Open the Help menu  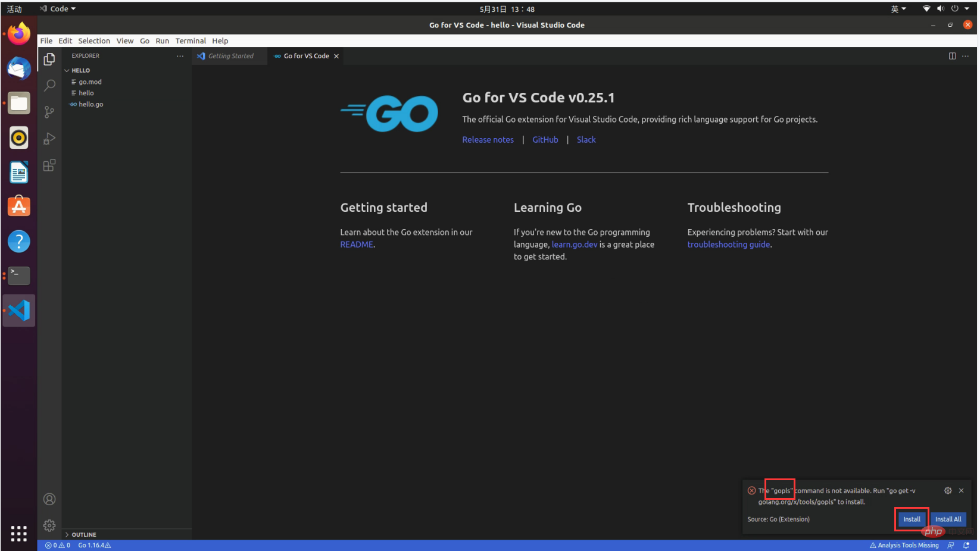click(220, 41)
